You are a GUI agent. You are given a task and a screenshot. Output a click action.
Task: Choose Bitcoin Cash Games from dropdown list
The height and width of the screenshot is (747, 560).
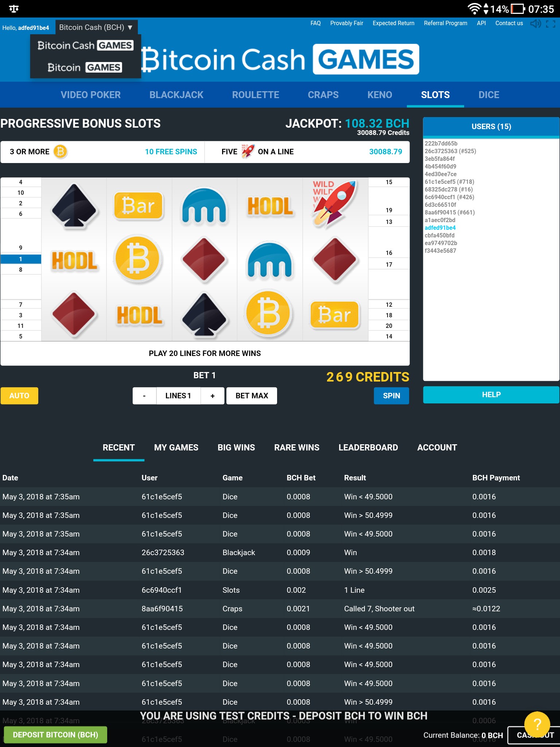click(85, 46)
